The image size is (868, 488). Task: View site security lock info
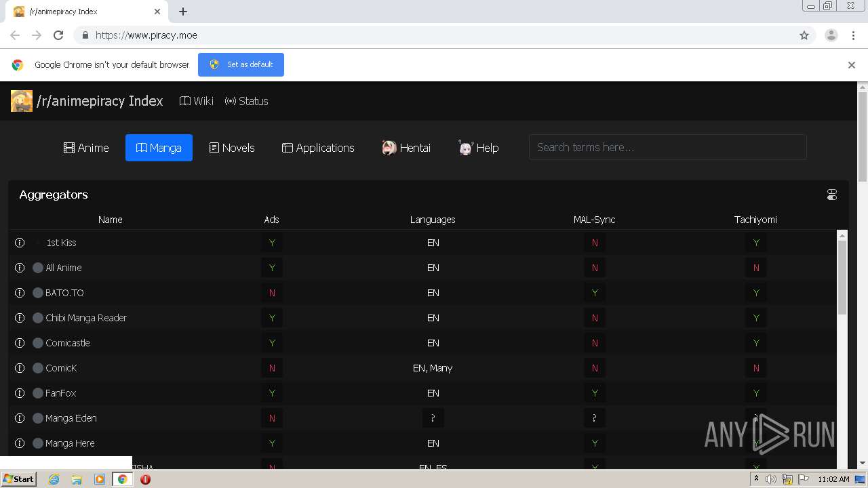(85, 35)
